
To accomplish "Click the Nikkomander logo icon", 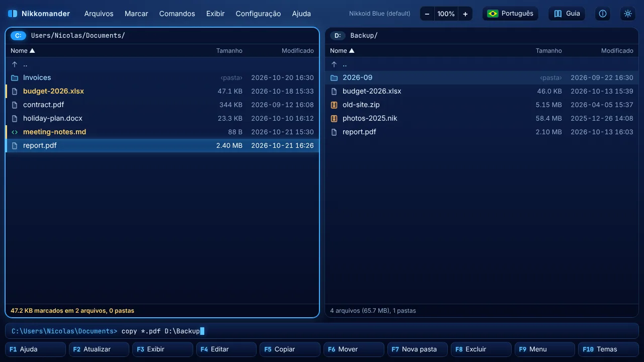I will [13, 14].
